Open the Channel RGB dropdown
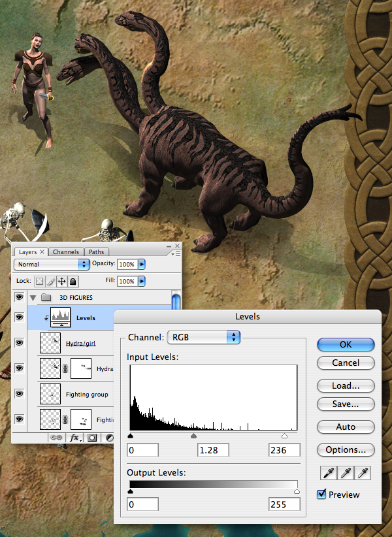Image resolution: width=392 pixels, height=537 pixels. coord(203,337)
